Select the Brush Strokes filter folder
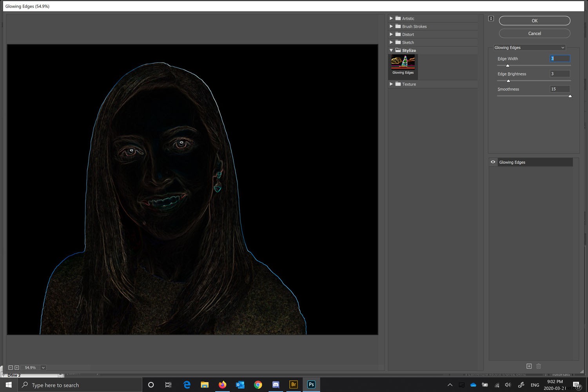This screenshot has height=392, width=588. point(414,26)
